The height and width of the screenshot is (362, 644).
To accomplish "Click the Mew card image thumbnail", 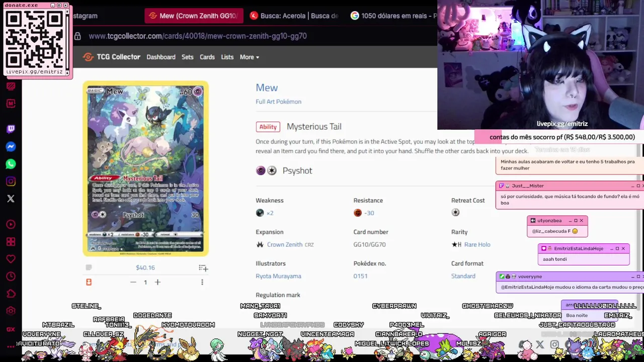I will click(x=145, y=168).
